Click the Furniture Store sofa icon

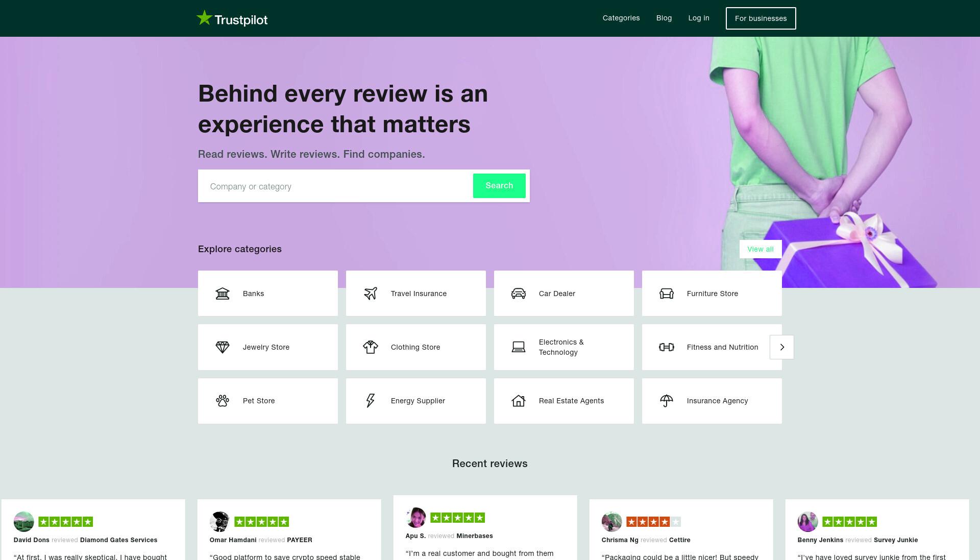pyautogui.click(x=667, y=294)
